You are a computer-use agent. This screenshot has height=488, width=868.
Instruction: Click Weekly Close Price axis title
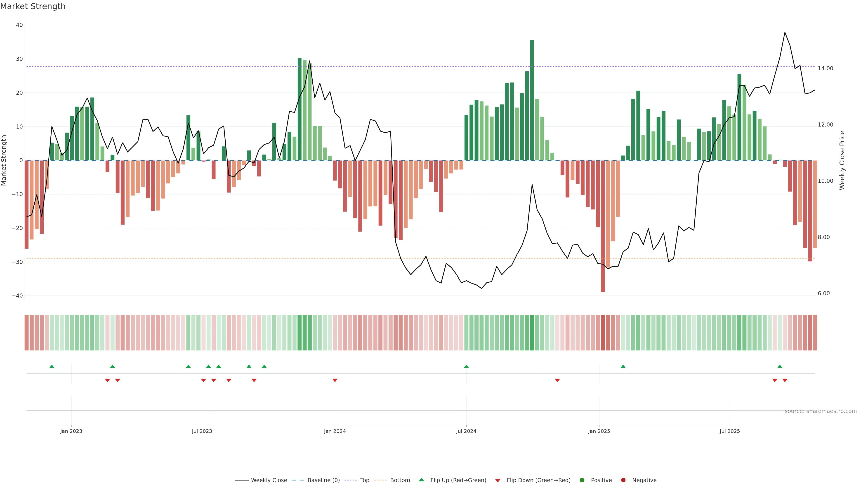(842, 160)
